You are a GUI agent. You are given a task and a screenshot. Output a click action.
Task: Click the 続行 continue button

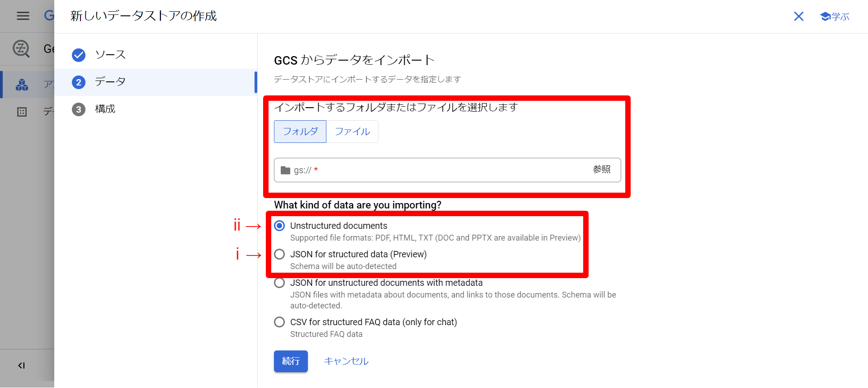[x=291, y=361]
